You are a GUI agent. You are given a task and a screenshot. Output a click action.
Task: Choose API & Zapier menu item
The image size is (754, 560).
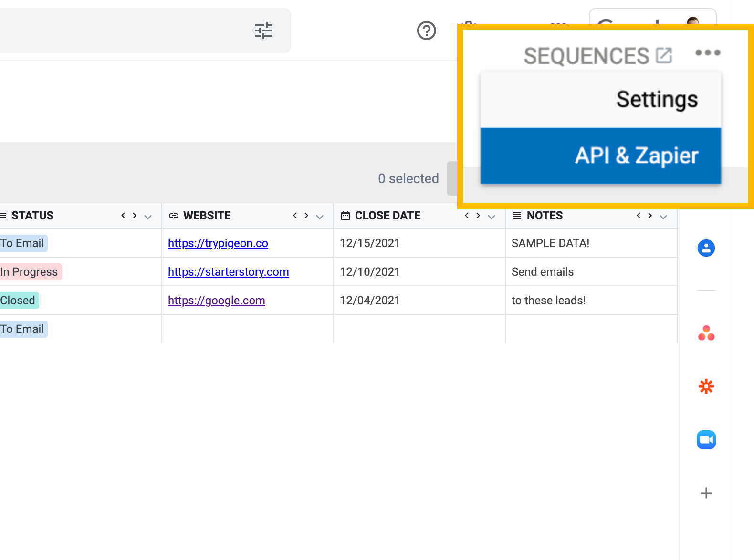pos(601,156)
